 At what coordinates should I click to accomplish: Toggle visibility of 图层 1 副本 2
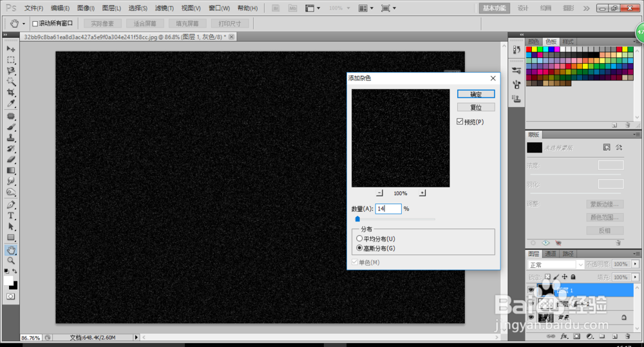tap(531, 304)
